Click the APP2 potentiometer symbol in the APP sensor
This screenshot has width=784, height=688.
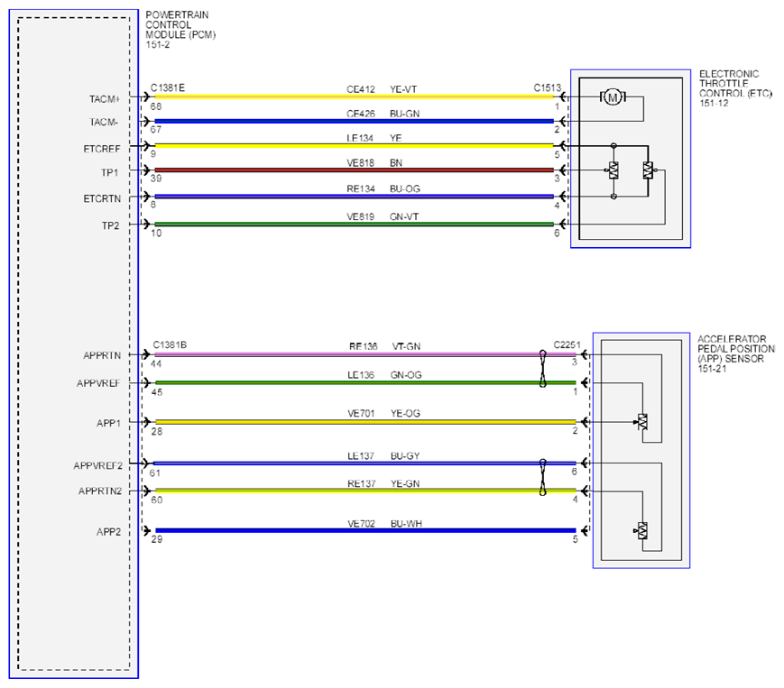coord(642,530)
